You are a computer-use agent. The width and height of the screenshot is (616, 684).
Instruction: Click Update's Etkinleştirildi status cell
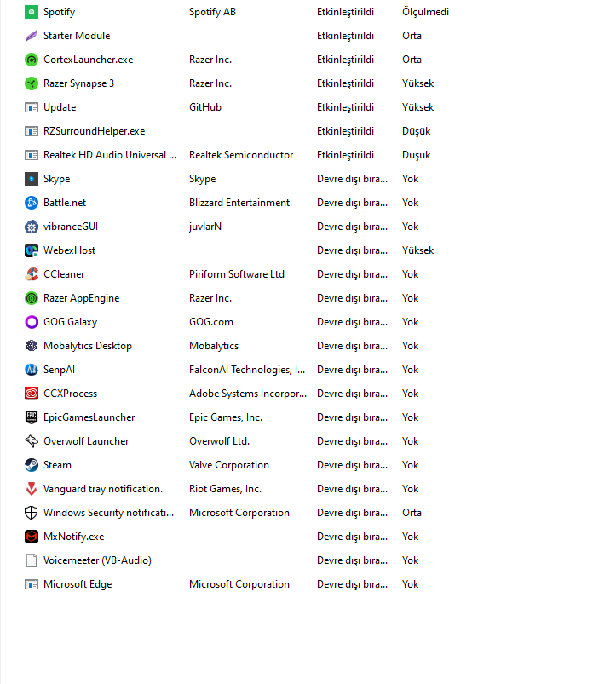pyautogui.click(x=346, y=107)
